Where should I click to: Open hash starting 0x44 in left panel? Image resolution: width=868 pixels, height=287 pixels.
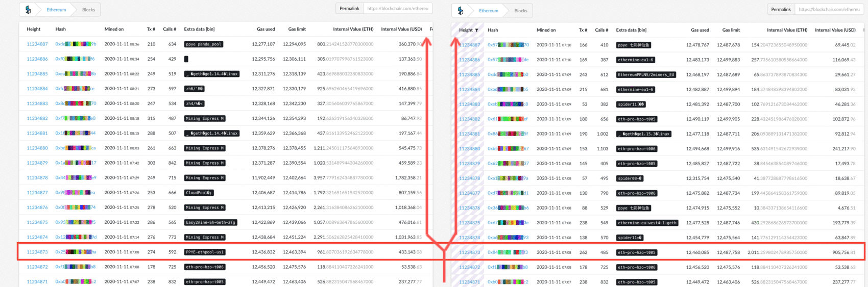(x=76, y=178)
